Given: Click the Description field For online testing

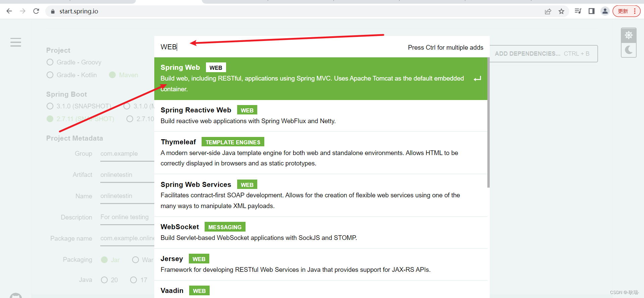Looking at the screenshot, I should [127, 217].
